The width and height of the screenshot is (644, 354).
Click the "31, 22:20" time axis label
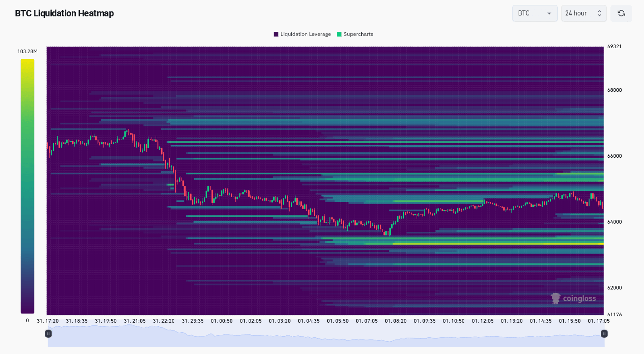[163, 321]
